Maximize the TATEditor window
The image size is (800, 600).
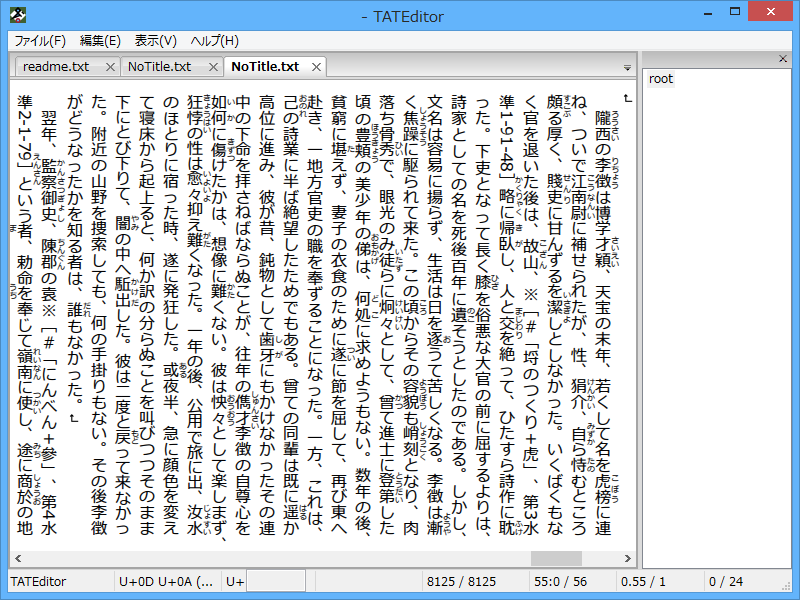point(735,11)
